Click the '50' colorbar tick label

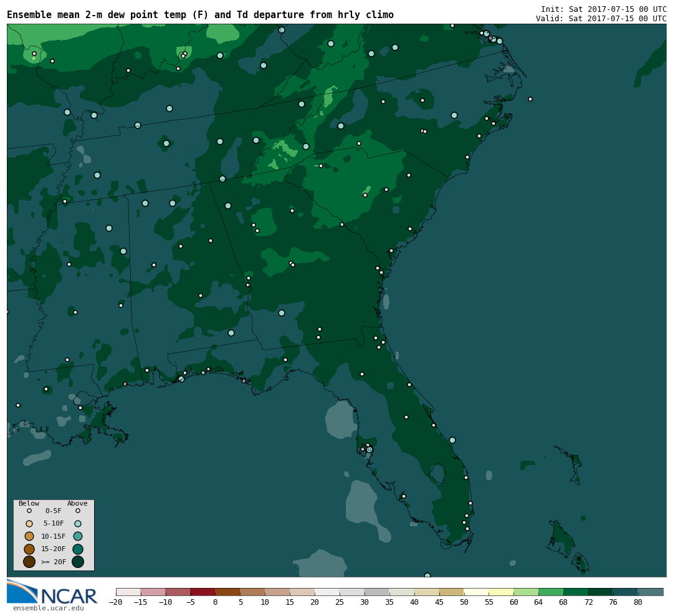pyautogui.click(x=464, y=602)
